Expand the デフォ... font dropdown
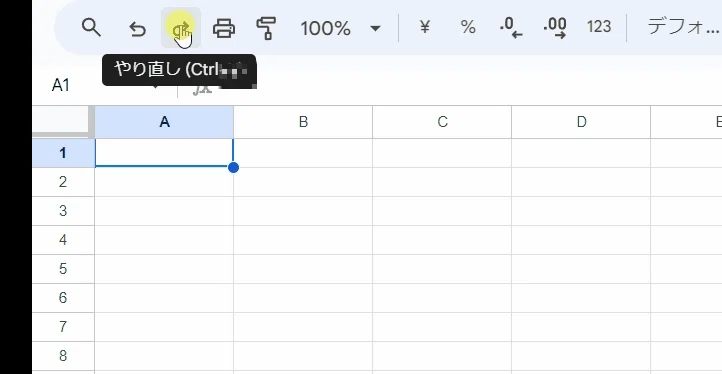The height and width of the screenshot is (374, 722). click(x=683, y=27)
